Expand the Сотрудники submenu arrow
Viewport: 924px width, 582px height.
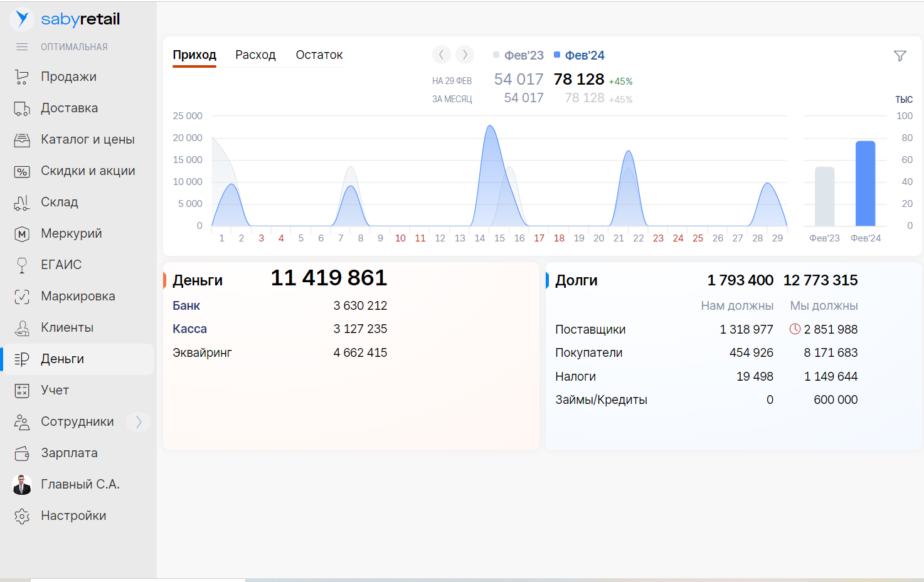point(139,422)
